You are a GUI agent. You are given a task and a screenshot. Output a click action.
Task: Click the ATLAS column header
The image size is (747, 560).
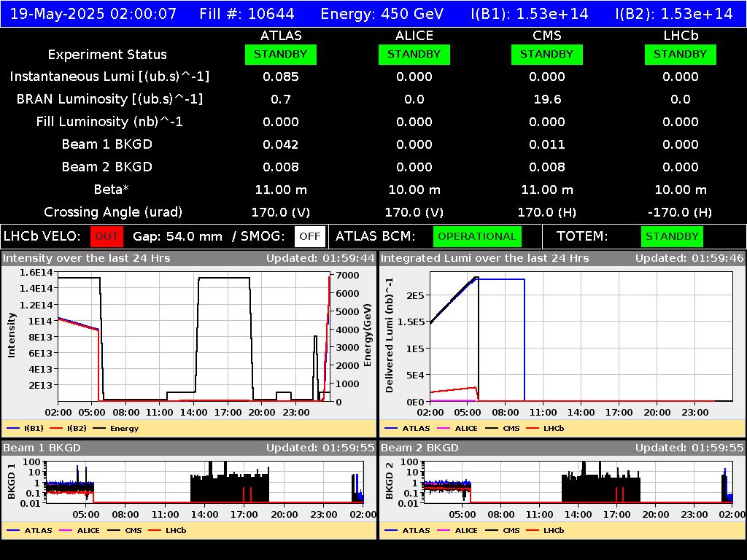click(x=281, y=36)
